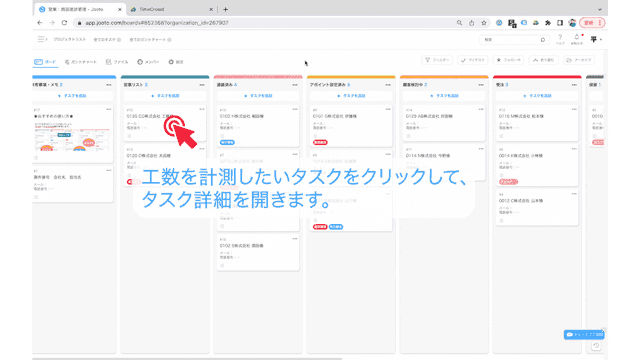The image size is (640, 360).
Task: Open the おすすめの使い方 card thumbnail image
Action: pyautogui.click(x=72, y=137)
